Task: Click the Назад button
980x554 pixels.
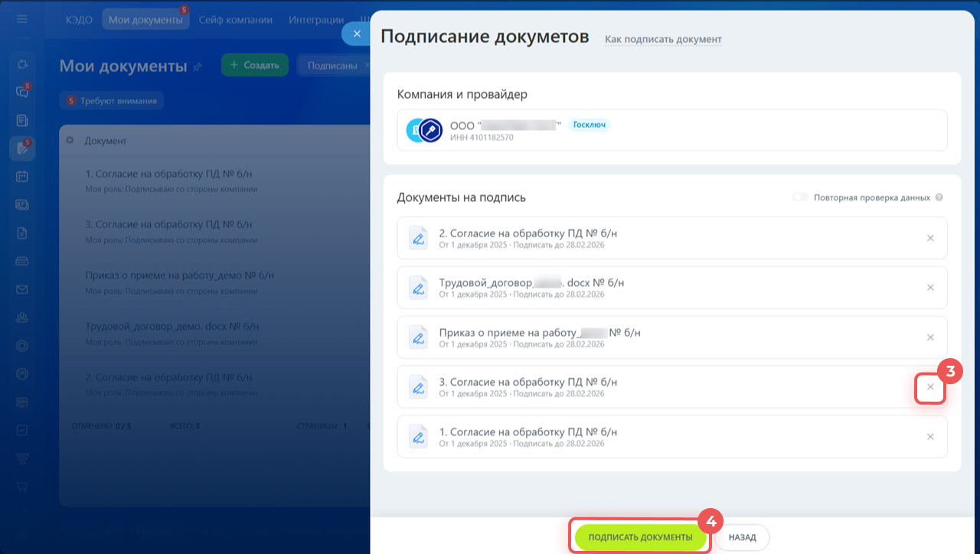Action: click(x=742, y=537)
